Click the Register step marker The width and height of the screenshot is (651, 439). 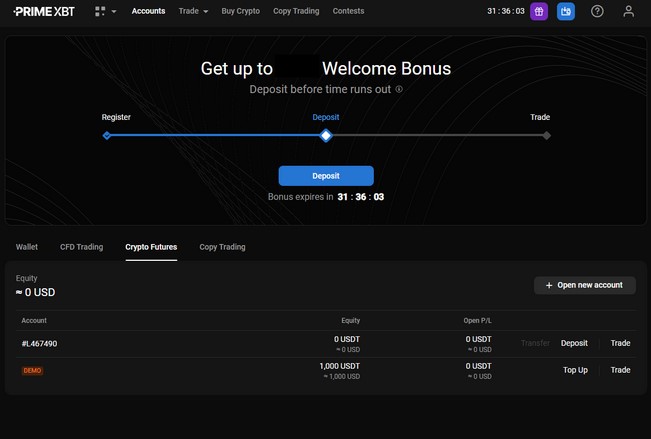(x=107, y=135)
